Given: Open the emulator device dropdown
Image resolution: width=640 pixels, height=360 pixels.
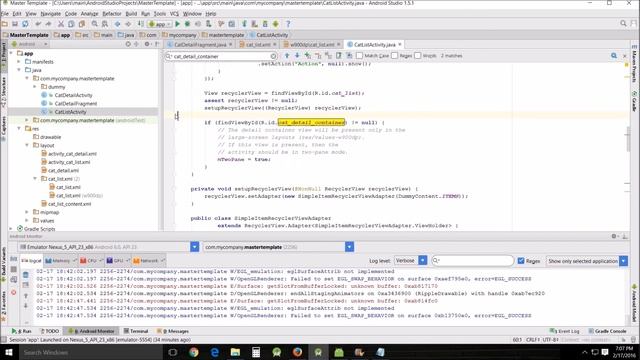Looking at the screenshot, I should click(194, 247).
